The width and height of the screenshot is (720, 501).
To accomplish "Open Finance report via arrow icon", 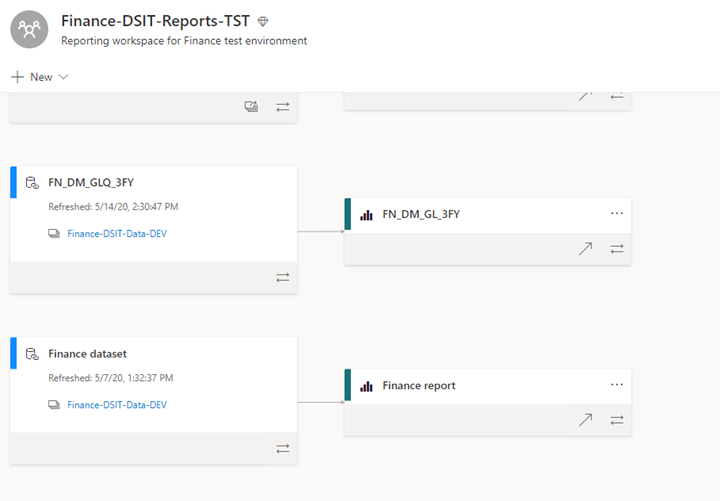I will tap(585, 420).
